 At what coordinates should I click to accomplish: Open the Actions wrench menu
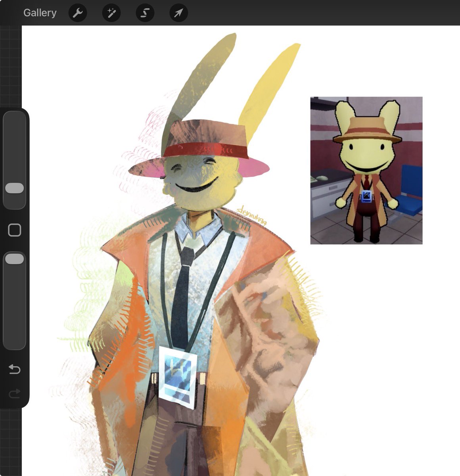[x=78, y=13]
